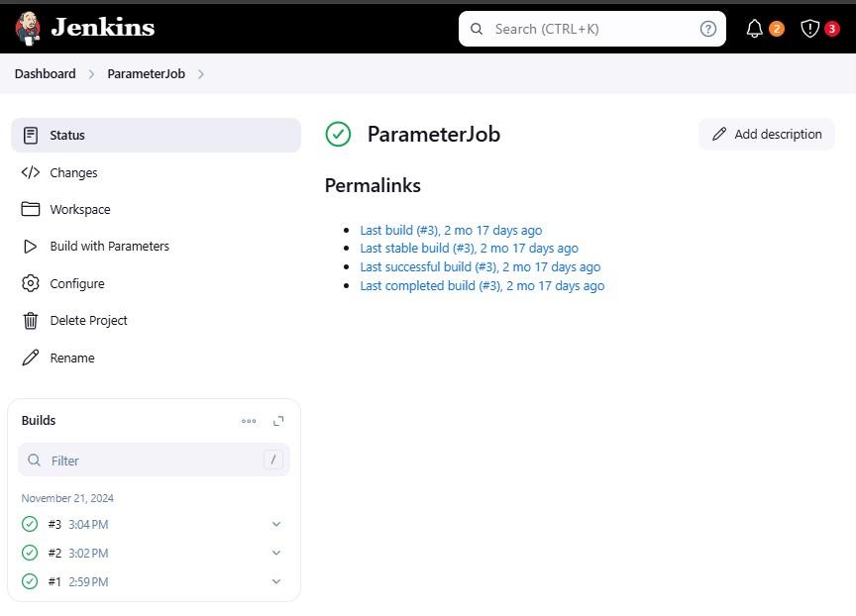Click the Add description button
856x616 pixels.
click(x=766, y=134)
